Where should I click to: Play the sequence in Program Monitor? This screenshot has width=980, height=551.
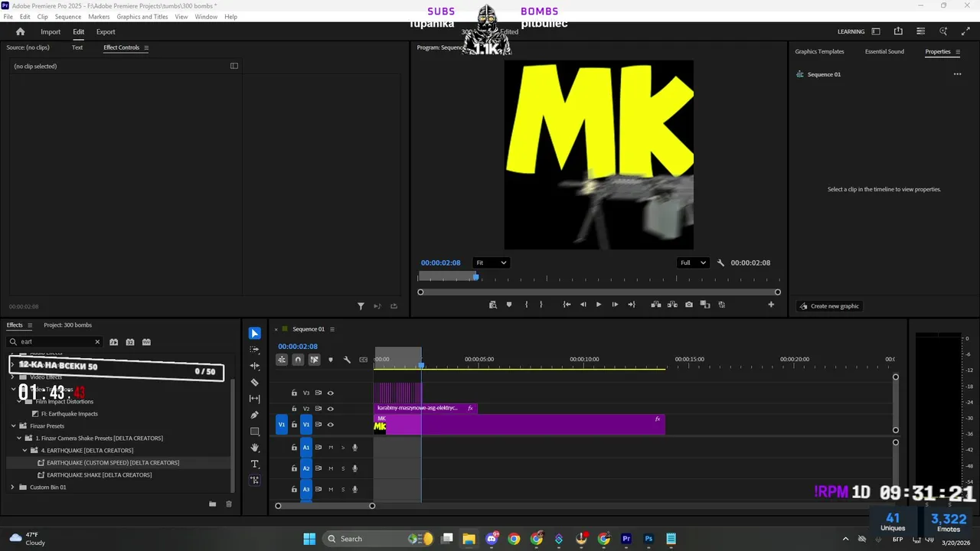point(599,305)
